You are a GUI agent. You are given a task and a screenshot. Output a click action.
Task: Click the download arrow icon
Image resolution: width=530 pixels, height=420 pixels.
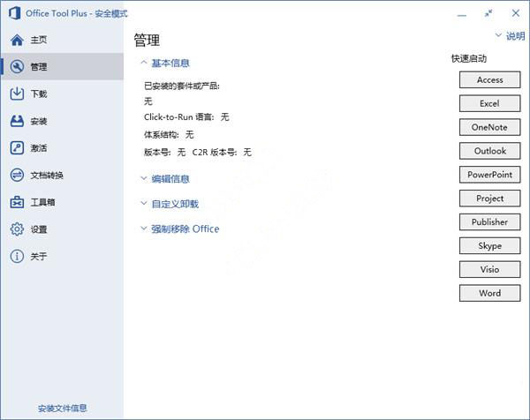click(x=16, y=94)
